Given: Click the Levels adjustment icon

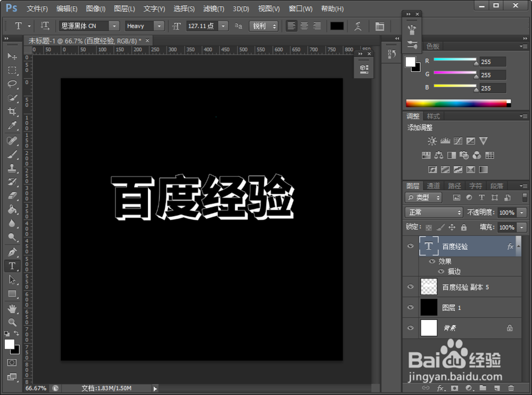Looking at the screenshot, I should (445, 141).
